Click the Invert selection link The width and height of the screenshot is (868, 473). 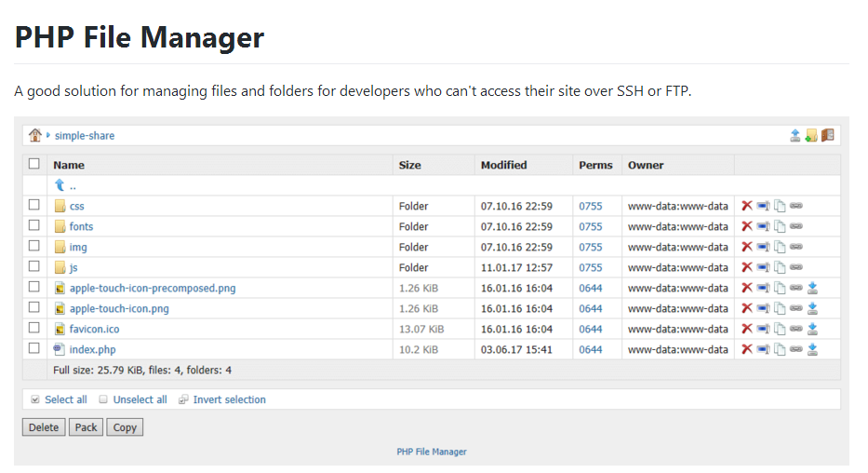click(x=229, y=399)
